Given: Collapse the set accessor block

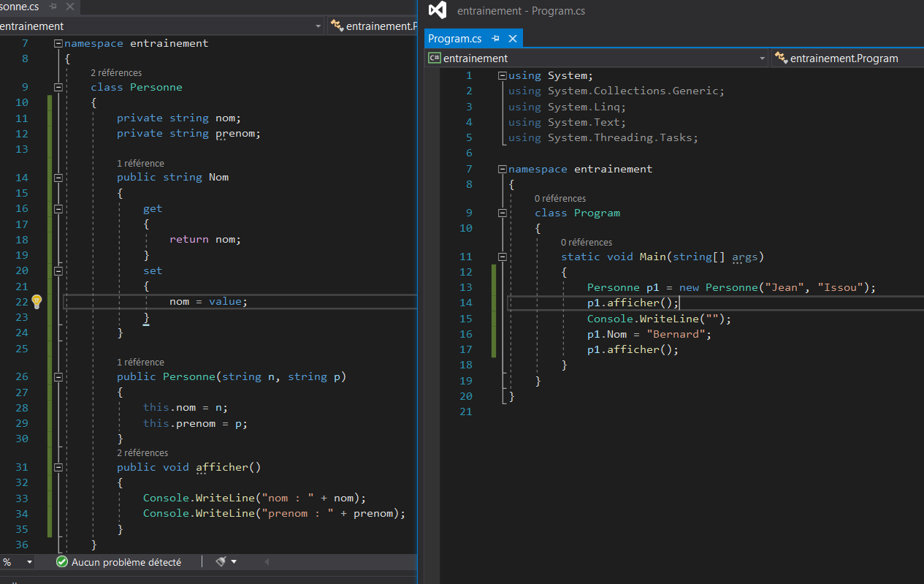Looking at the screenshot, I should pos(58,270).
